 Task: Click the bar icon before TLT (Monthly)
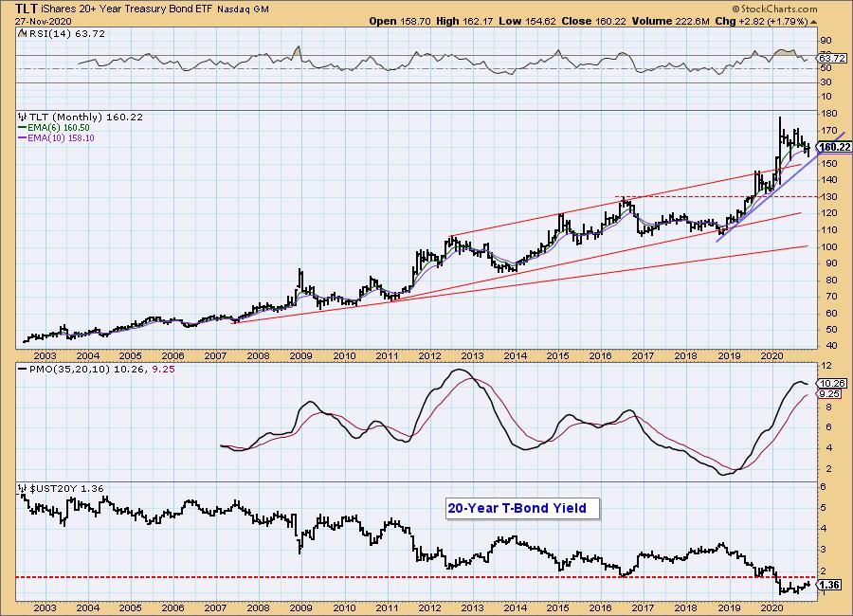click(22, 117)
